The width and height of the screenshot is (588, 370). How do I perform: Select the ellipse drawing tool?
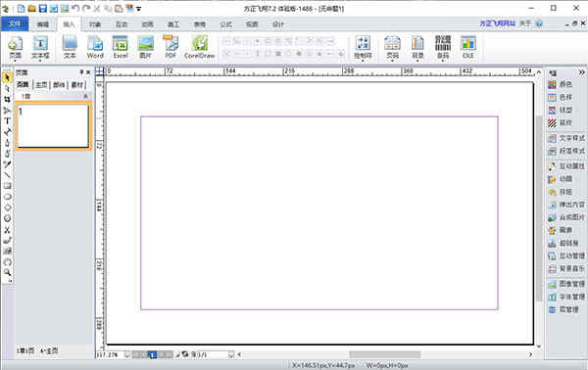point(7,197)
